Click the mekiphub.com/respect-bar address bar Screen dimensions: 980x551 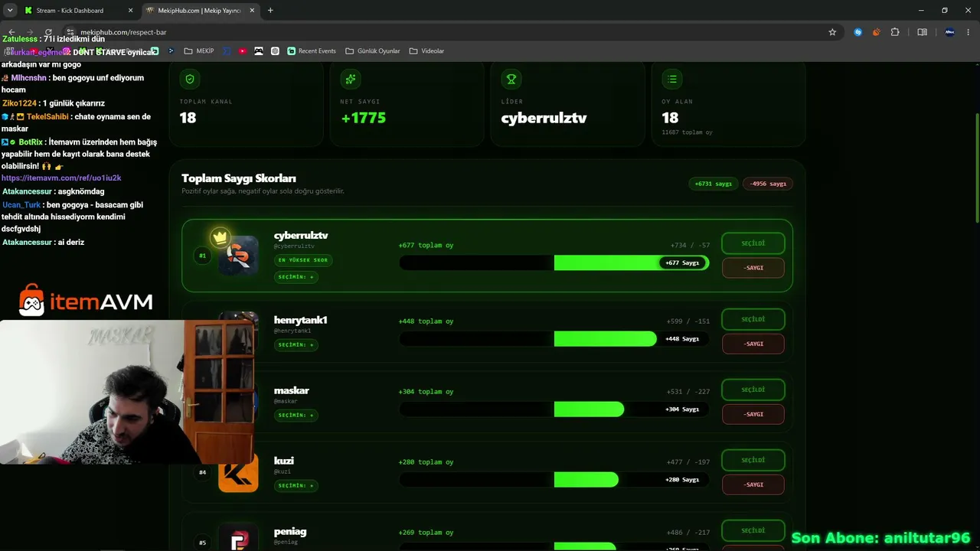click(x=452, y=32)
